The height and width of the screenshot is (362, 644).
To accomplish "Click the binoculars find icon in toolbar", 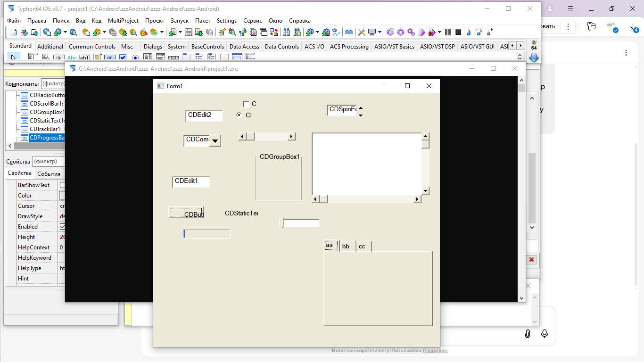I will (x=286, y=32).
